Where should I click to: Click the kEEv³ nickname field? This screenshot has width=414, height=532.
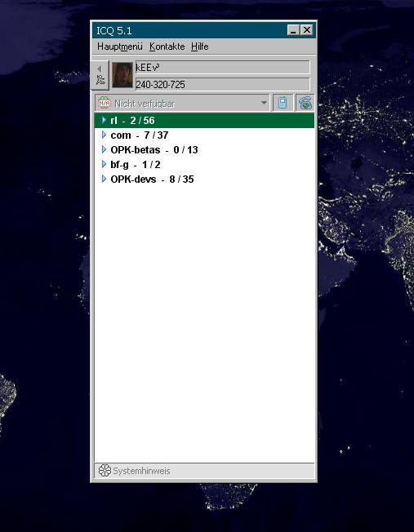(222, 67)
